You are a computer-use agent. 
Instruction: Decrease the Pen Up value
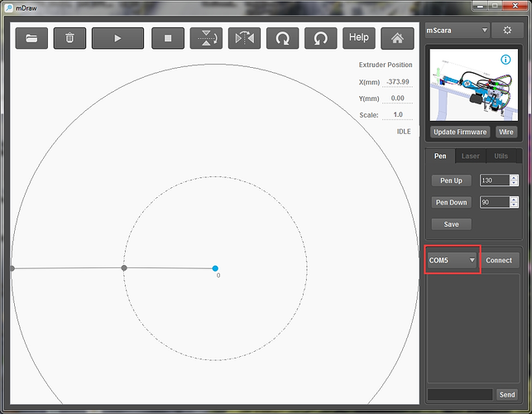pyautogui.click(x=514, y=183)
